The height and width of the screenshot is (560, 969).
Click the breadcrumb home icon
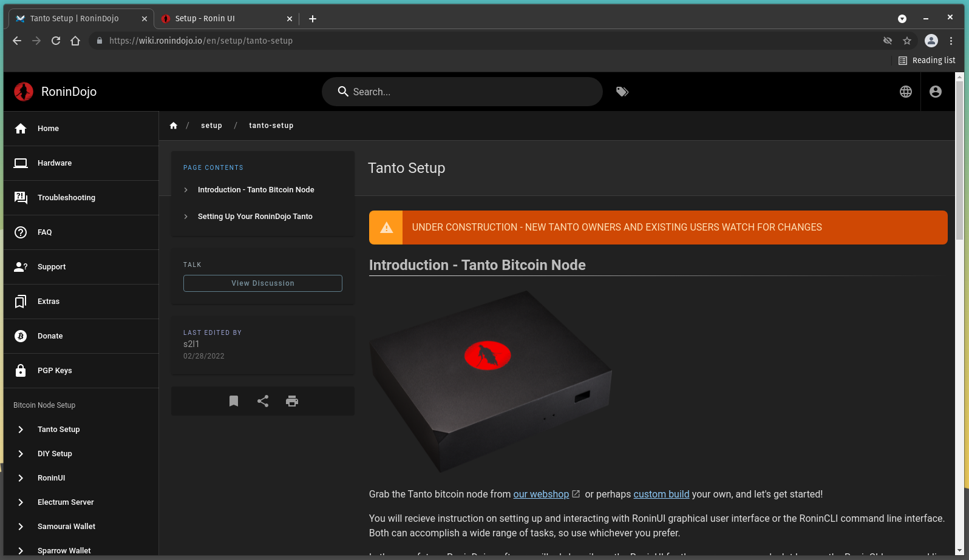(x=174, y=126)
